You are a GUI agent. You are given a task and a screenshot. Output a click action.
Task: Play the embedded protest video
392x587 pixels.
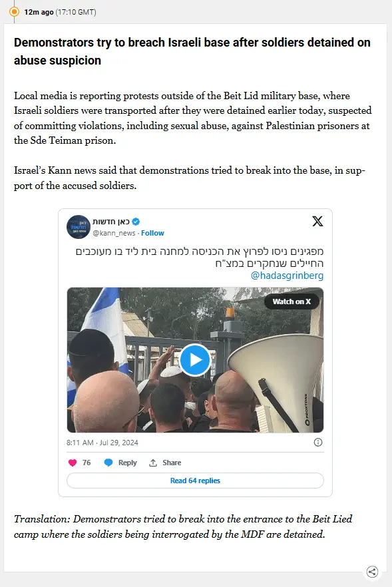(195, 360)
